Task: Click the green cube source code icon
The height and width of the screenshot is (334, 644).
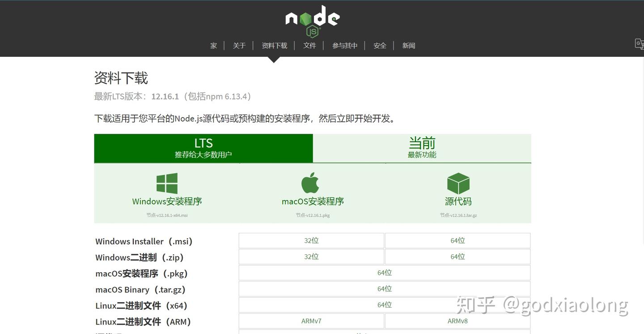Action: [458, 184]
